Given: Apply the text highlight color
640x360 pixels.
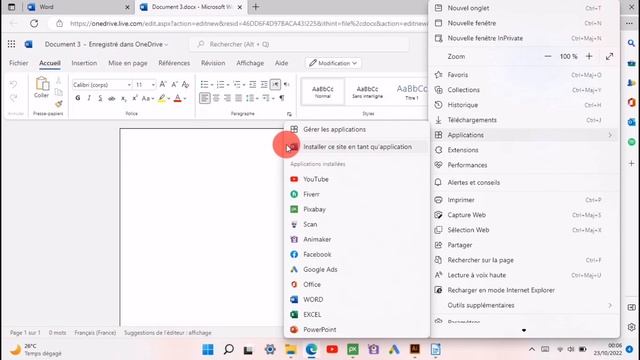Looking at the screenshot, I should tap(162, 98).
